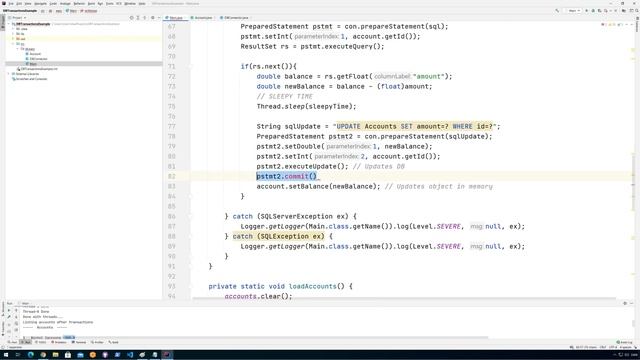Select the DBConnection class in the tree
Viewport: 640px width, 360px height.
pyautogui.click(x=37, y=59)
